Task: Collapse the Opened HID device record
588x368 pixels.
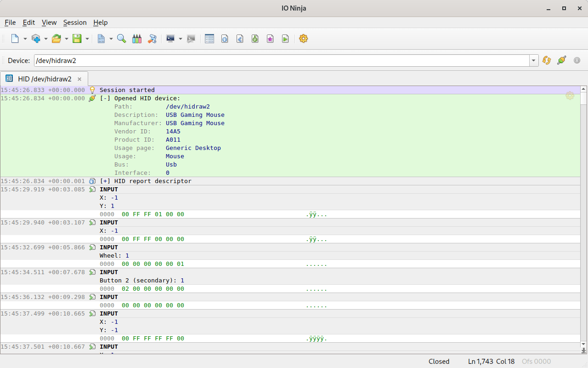Action: [105, 98]
